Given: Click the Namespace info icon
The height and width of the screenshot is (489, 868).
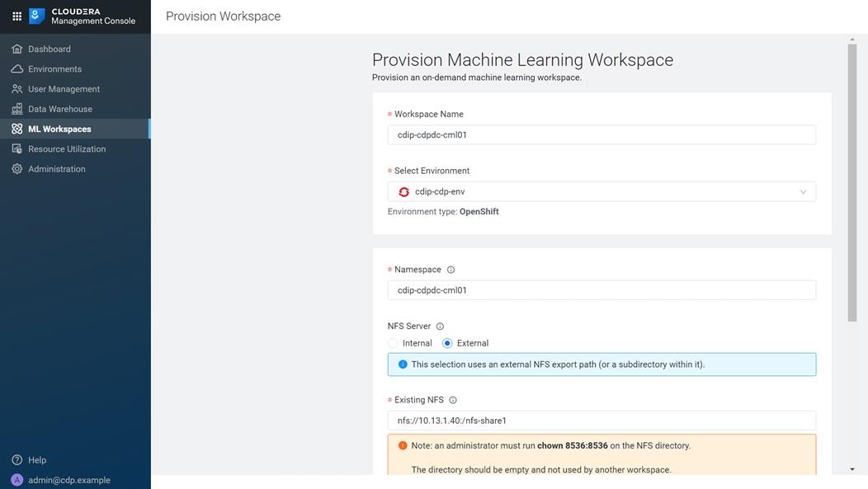Looking at the screenshot, I should [451, 270].
